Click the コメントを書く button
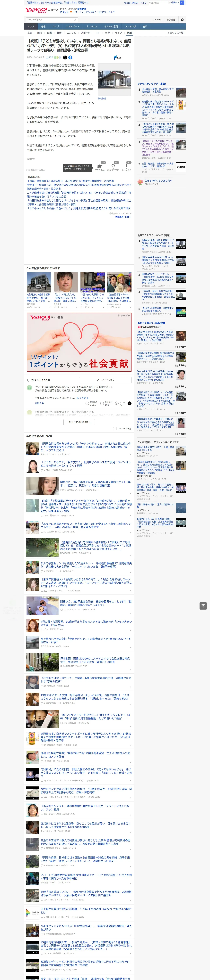 click(x=105, y=380)
